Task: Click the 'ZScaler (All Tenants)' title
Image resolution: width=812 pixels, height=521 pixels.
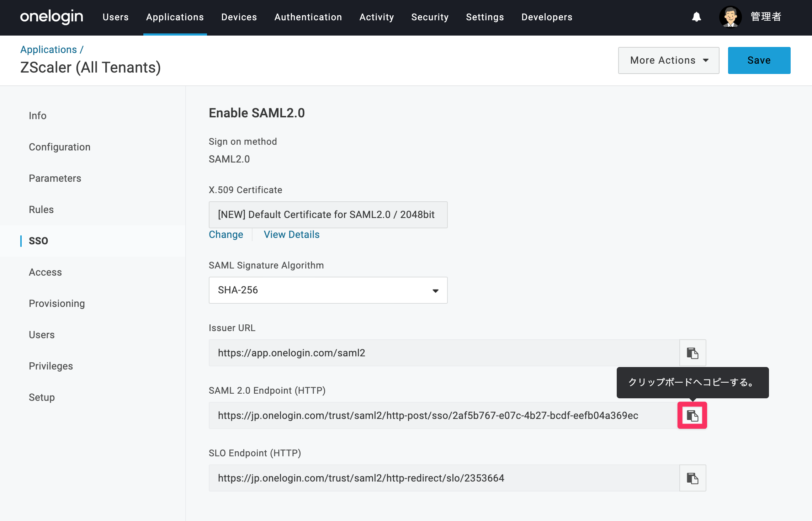Action: coord(91,68)
